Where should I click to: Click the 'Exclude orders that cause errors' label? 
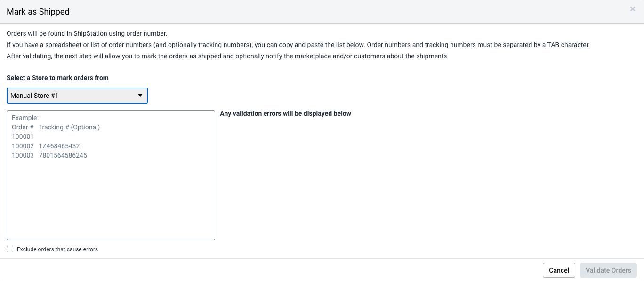click(x=57, y=249)
